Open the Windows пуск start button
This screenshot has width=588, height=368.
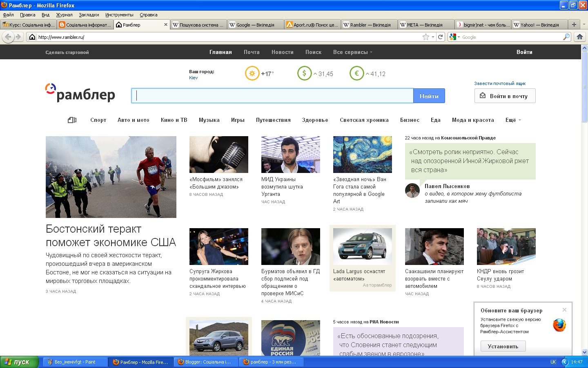[19, 362]
